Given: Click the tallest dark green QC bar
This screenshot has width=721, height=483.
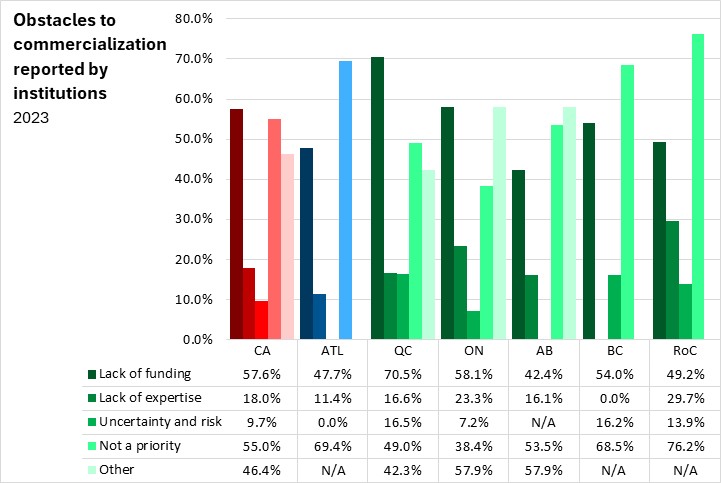Looking at the screenshot, I should click(377, 198).
